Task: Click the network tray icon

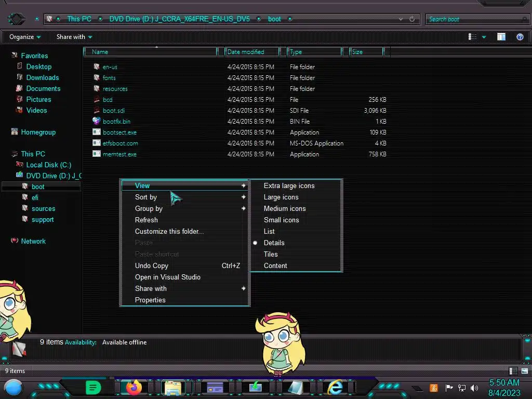Action: click(x=462, y=388)
